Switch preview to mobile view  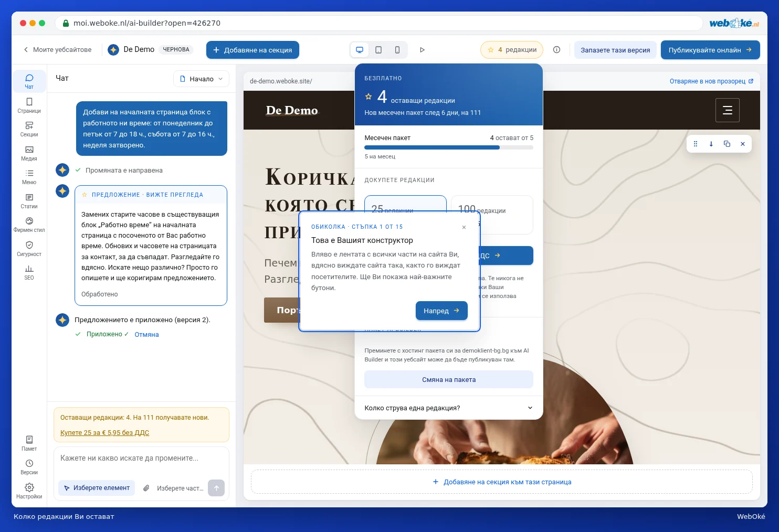(x=397, y=50)
